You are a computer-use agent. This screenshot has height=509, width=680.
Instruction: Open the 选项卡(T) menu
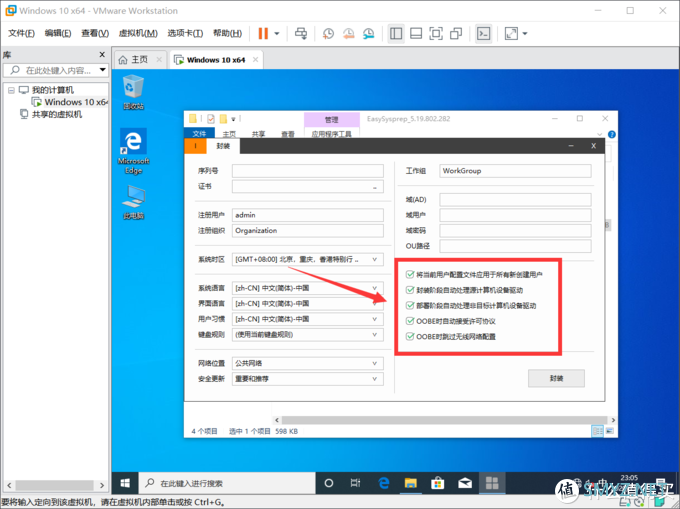click(x=185, y=33)
